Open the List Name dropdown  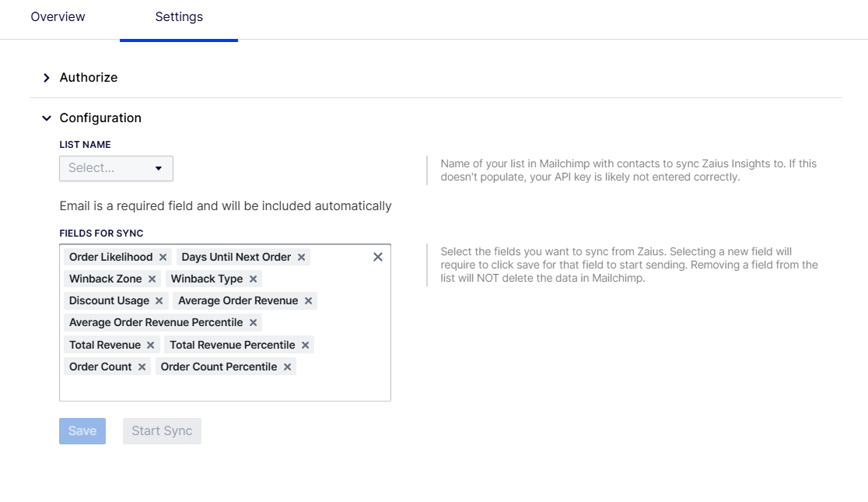click(116, 168)
